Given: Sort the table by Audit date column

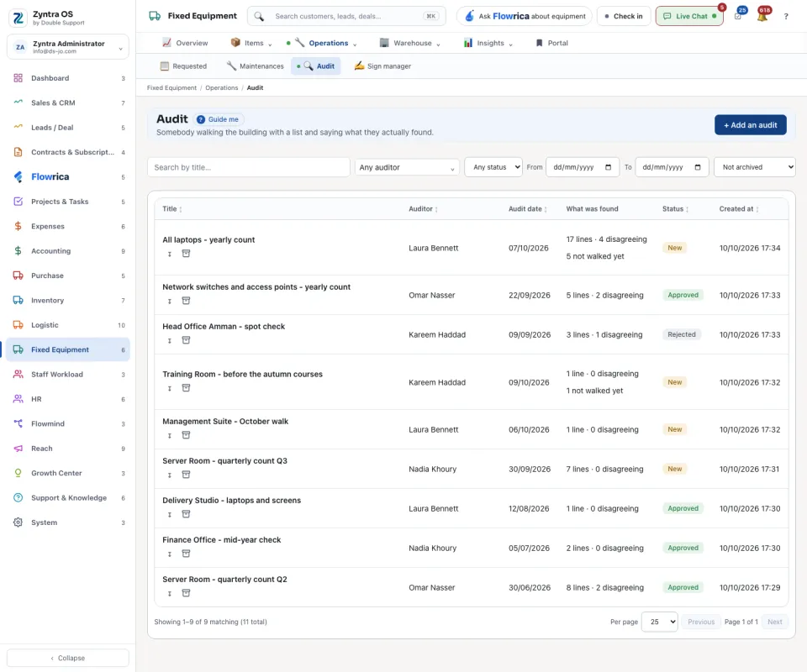Looking at the screenshot, I should [528, 209].
